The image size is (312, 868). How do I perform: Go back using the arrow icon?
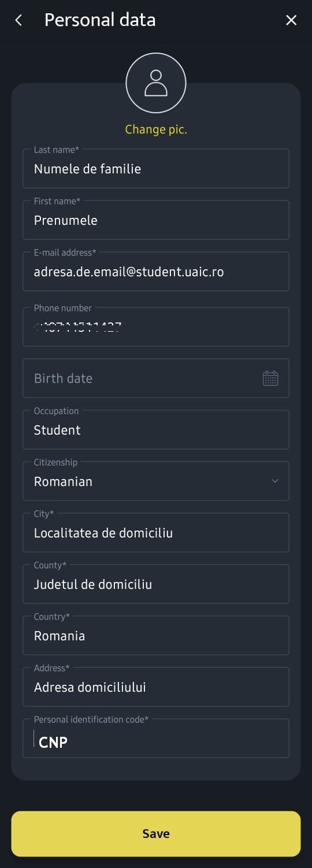tap(18, 20)
